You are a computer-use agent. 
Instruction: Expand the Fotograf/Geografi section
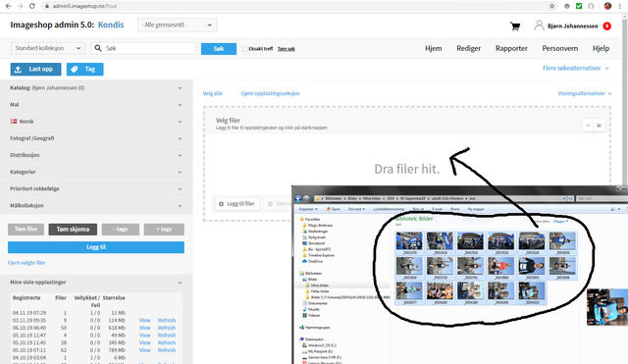pyautogui.click(x=96, y=138)
